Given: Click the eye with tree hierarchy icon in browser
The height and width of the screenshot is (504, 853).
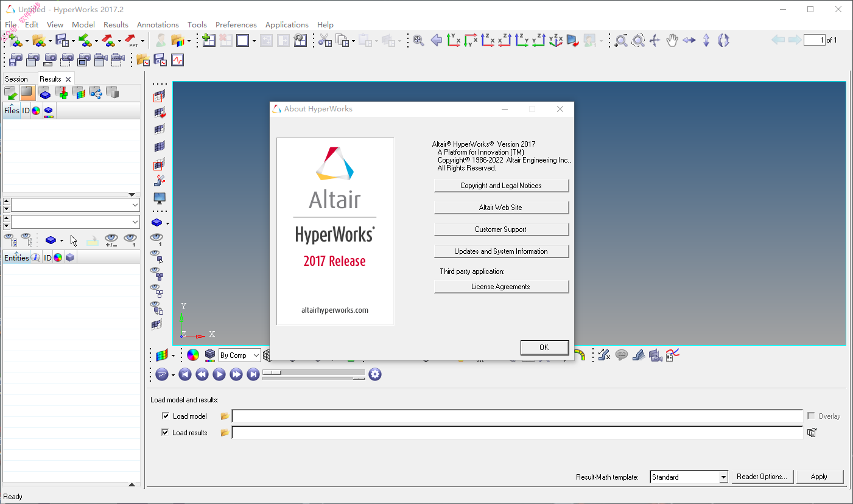Looking at the screenshot, I should (27, 240).
